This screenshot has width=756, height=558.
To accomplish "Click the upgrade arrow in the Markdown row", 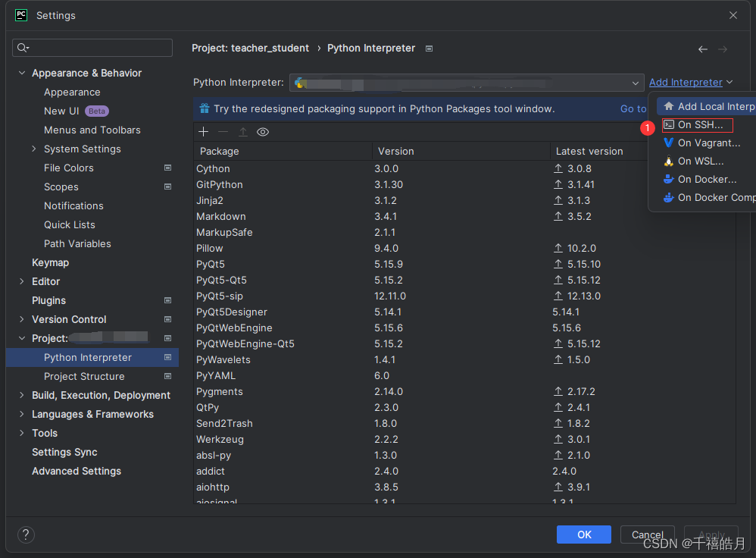I will 558,216.
